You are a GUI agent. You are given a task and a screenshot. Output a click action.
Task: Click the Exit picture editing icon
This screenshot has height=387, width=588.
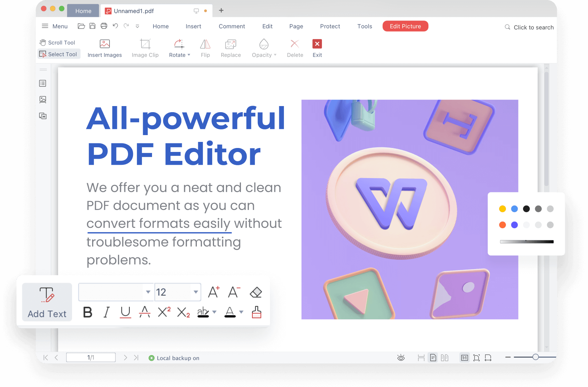317,44
